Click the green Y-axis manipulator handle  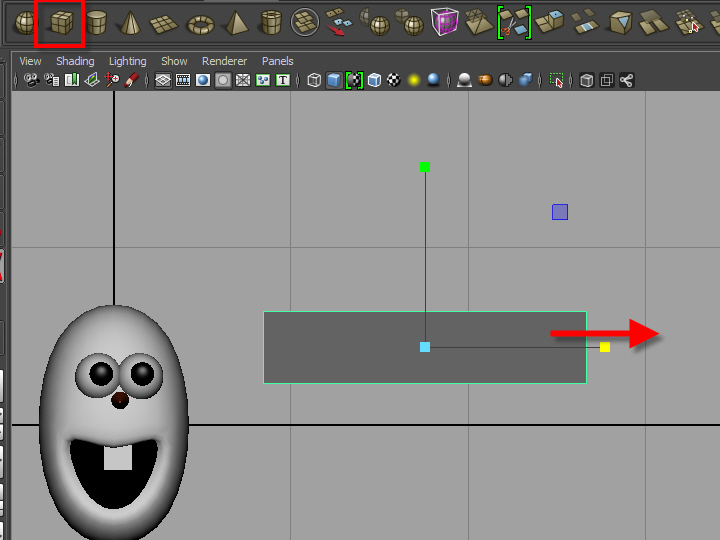(x=425, y=167)
